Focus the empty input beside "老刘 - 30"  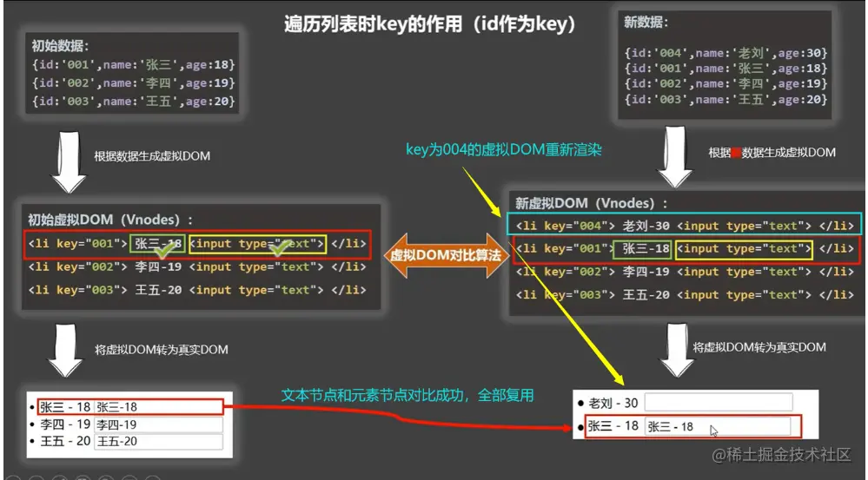[x=719, y=403]
